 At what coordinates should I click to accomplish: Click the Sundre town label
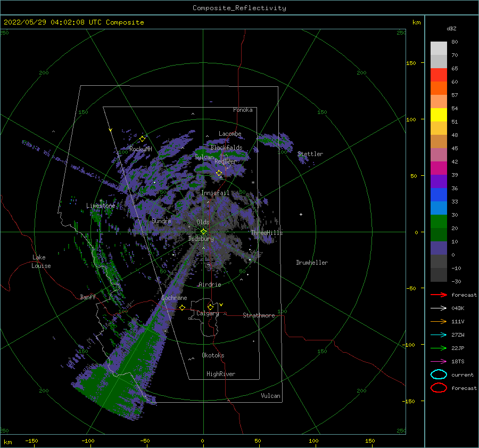(161, 221)
